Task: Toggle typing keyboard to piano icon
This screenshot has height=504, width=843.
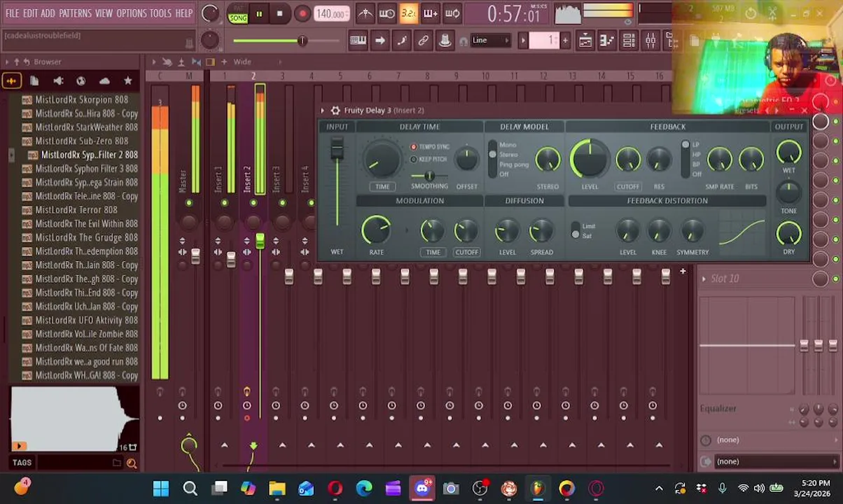Action: (x=358, y=41)
